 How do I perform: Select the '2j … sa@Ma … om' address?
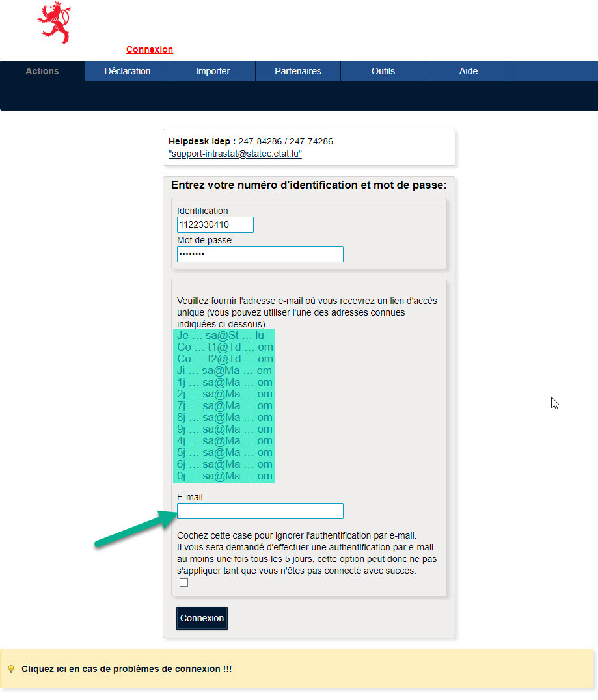(x=224, y=394)
